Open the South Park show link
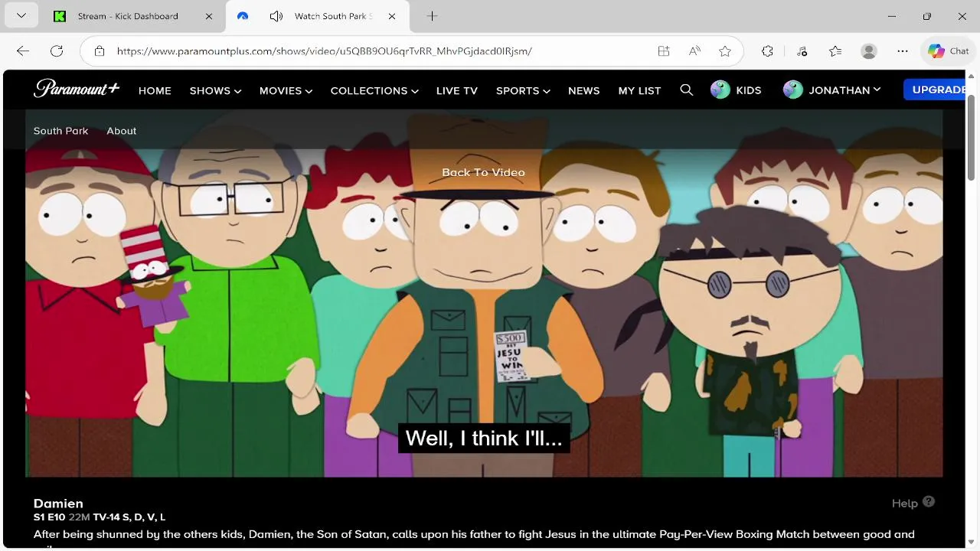Image resolution: width=980 pixels, height=551 pixels. pos(60,131)
